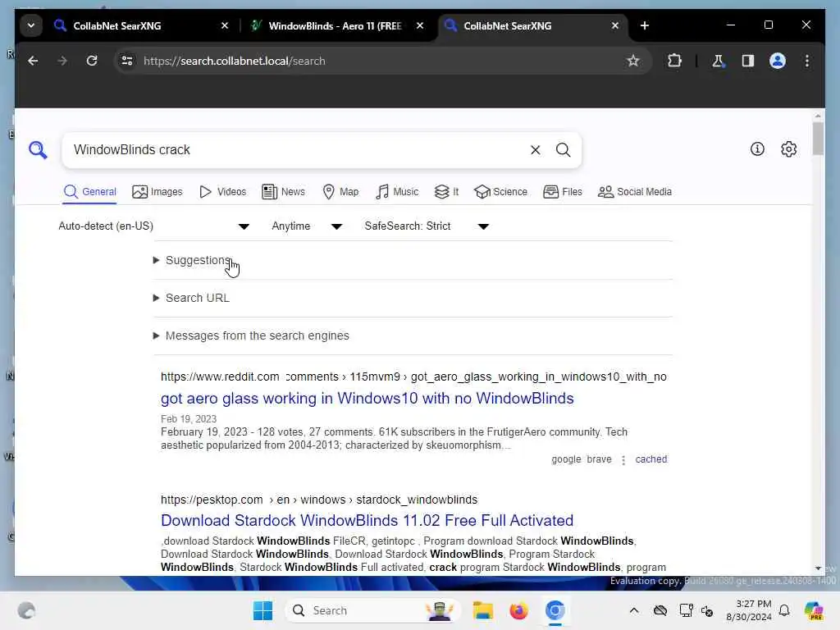This screenshot has height=630, width=840.
Task: Open the tab search dropdown arrow
Action: 31,25
